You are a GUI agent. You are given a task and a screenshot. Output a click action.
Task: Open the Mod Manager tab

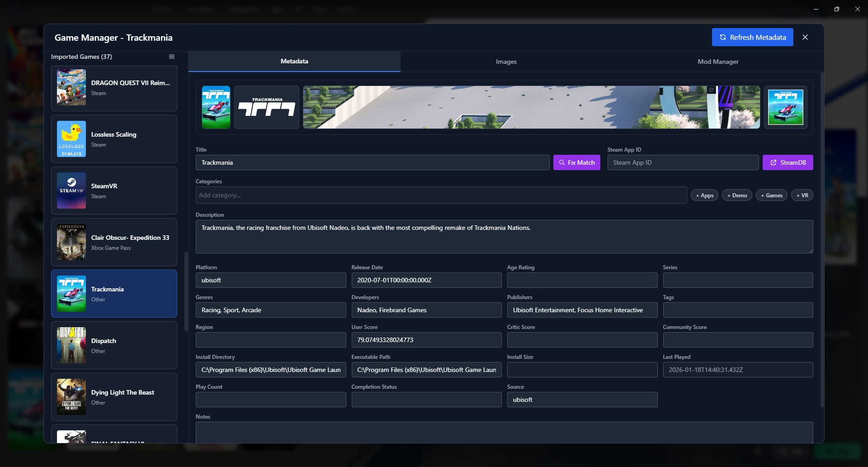pyautogui.click(x=718, y=62)
